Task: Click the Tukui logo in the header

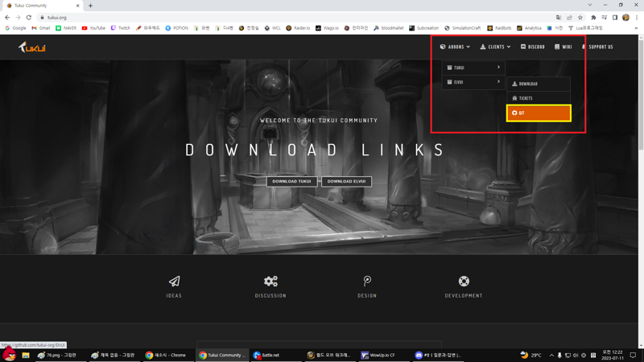Action: pyautogui.click(x=32, y=47)
